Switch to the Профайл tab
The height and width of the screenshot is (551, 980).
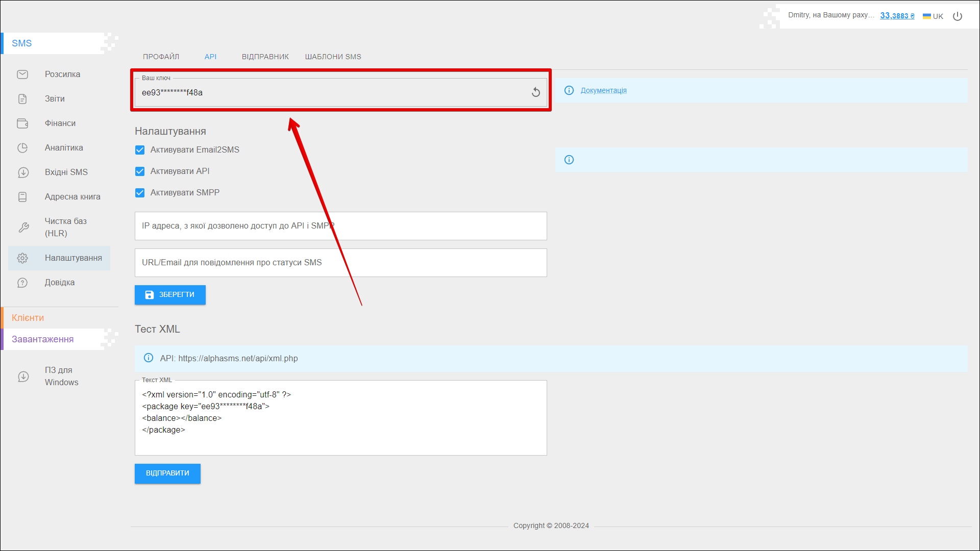[161, 57]
